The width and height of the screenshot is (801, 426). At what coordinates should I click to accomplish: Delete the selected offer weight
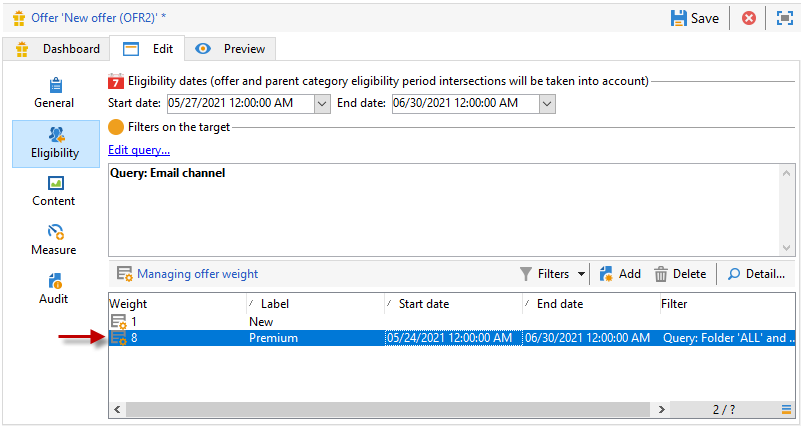click(x=680, y=273)
